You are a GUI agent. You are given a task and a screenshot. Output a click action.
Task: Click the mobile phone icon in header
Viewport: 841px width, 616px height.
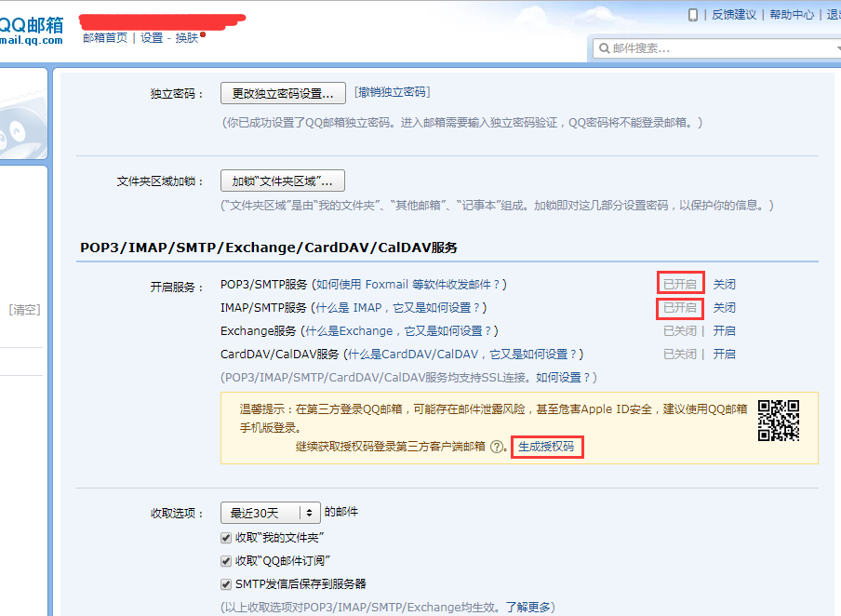click(x=693, y=15)
